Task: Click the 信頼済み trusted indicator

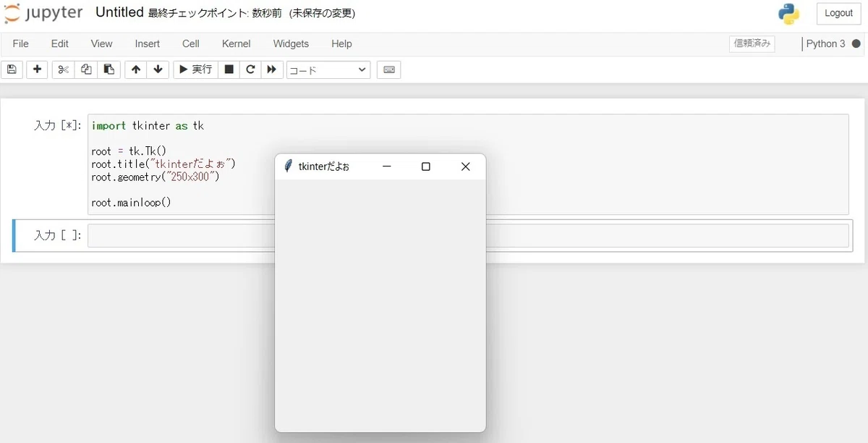Action: tap(752, 43)
